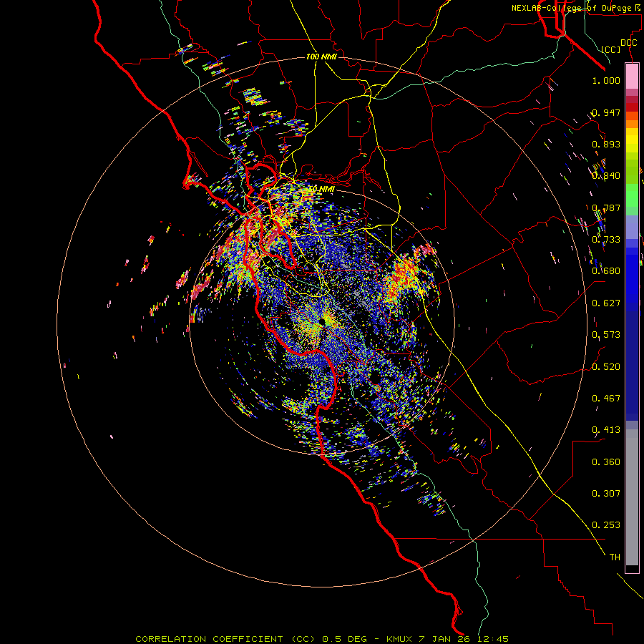This screenshot has height=644, width=644.
Task: Click the TH threshold label
Action: [x=615, y=557]
